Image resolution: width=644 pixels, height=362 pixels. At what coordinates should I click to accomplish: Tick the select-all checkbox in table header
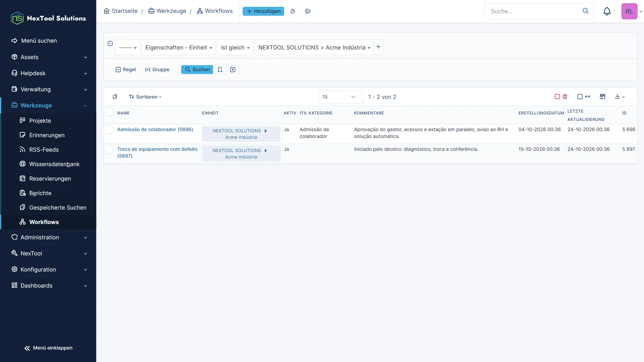point(109,112)
